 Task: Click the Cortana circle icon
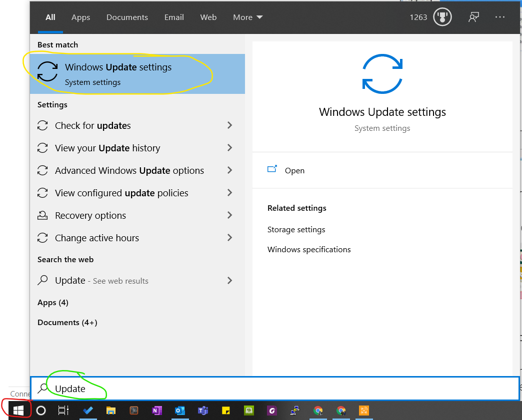point(41,411)
